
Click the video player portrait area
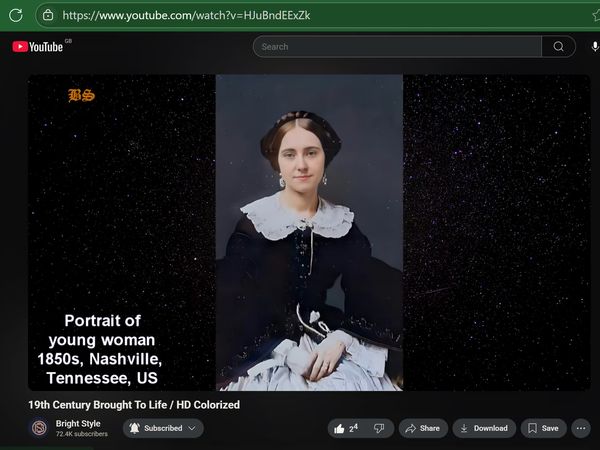(x=309, y=233)
